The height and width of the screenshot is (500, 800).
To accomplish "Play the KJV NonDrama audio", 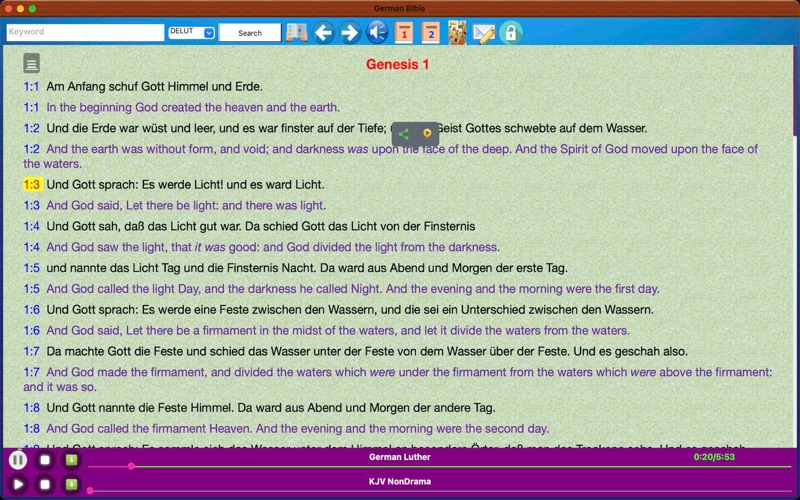I will coord(18,484).
